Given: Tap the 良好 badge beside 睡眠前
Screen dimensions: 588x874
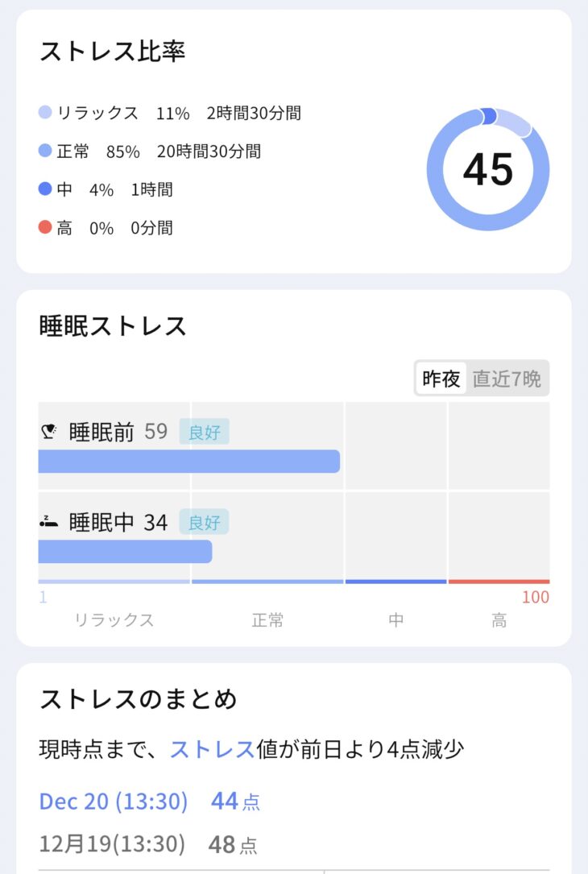Looking at the screenshot, I should [x=204, y=432].
